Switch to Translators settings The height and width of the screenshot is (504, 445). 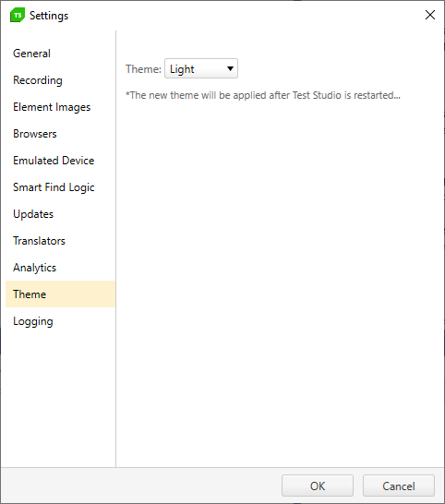60,241
